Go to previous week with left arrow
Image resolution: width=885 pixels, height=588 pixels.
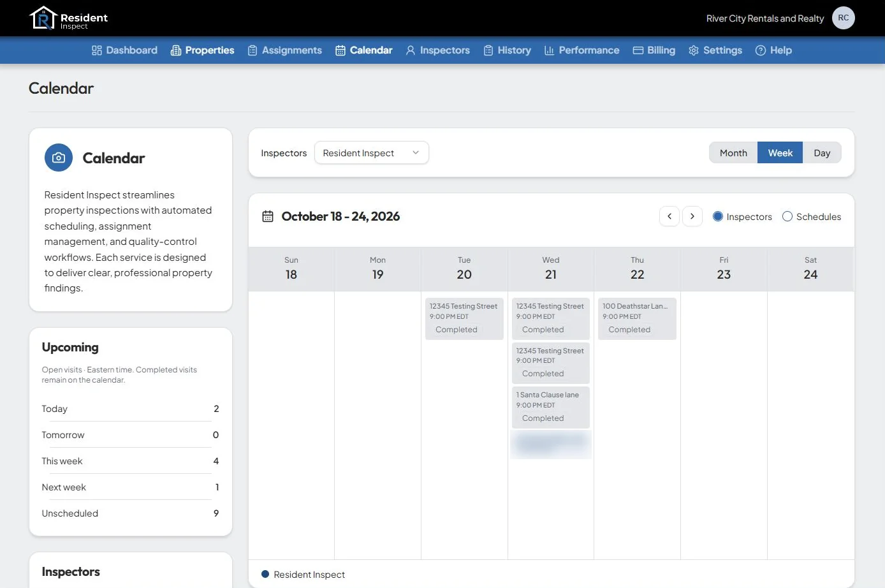point(669,216)
